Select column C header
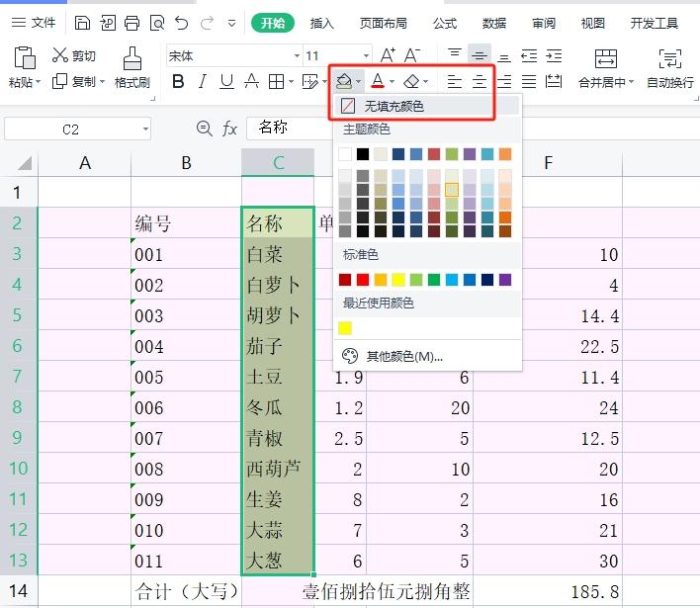The width and height of the screenshot is (700, 608). click(278, 162)
